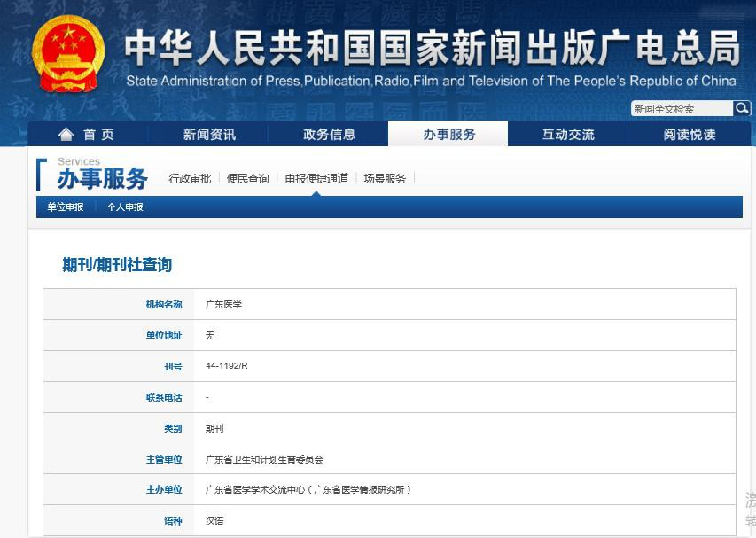Click the journal number 44-1192/R

[x=227, y=367]
